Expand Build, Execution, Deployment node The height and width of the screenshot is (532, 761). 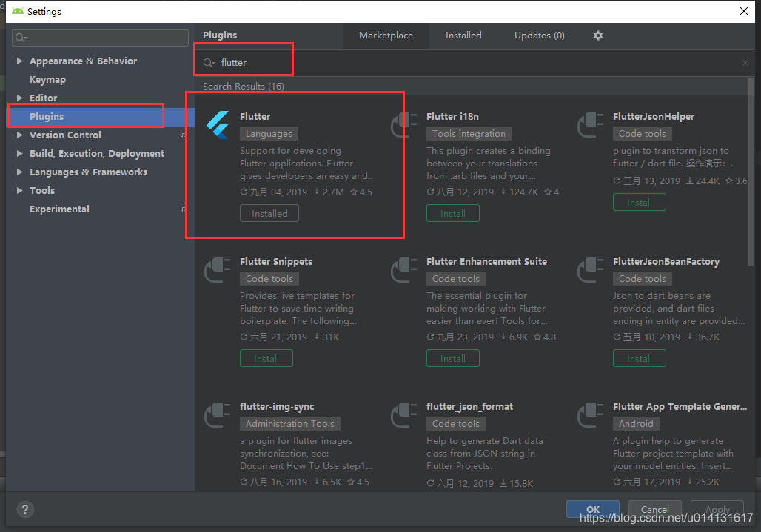(20, 153)
